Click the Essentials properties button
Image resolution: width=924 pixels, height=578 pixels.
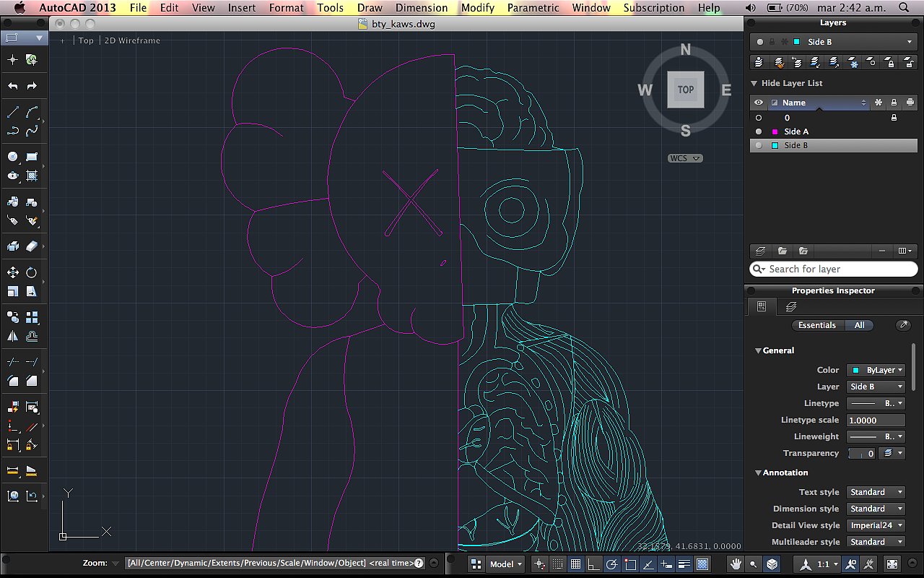pos(816,325)
